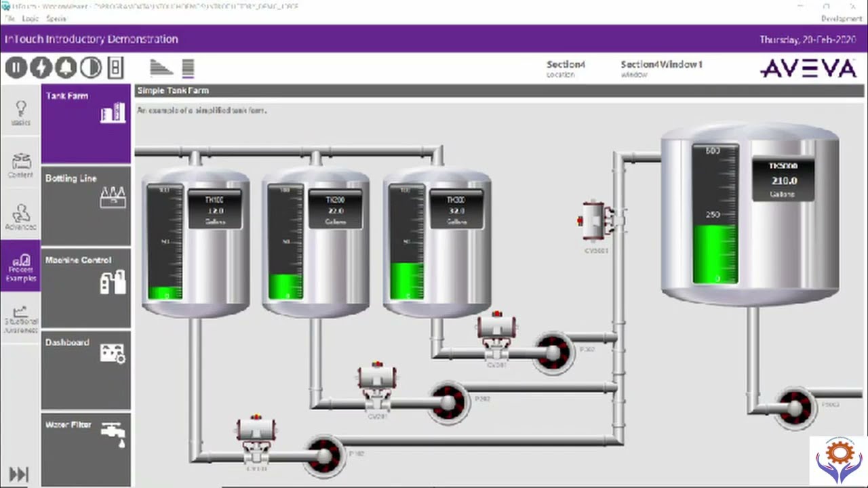
Task: Click the large tank readout showing 210.0 gallons
Action: (x=783, y=180)
